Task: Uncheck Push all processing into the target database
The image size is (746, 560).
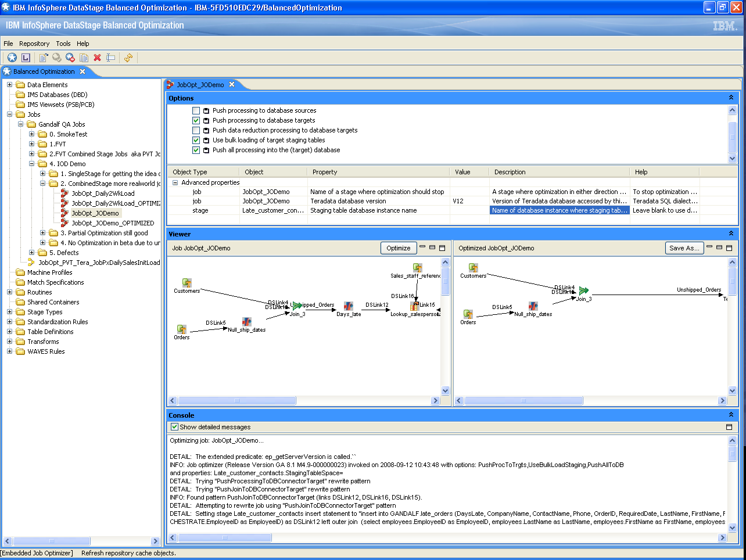Action: 196,150
